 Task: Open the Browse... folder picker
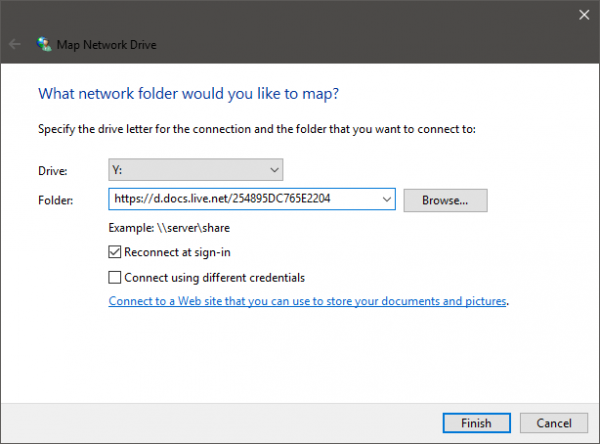click(x=445, y=200)
